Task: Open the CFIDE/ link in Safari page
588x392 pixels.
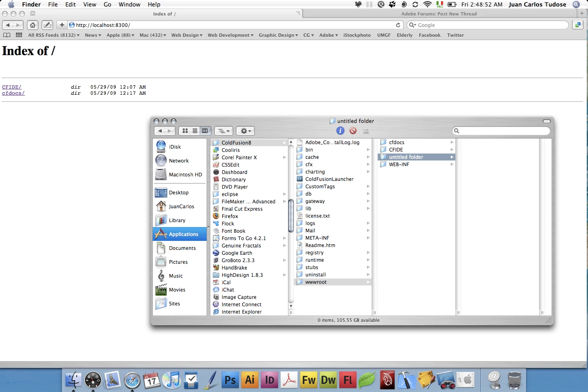Action: pyautogui.click(x=11, y=87)
